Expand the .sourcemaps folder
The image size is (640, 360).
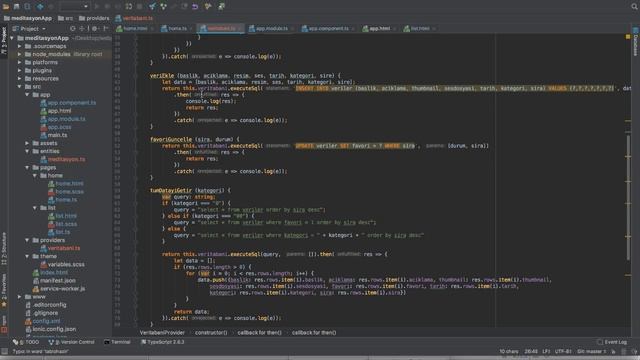pos(20,47)
